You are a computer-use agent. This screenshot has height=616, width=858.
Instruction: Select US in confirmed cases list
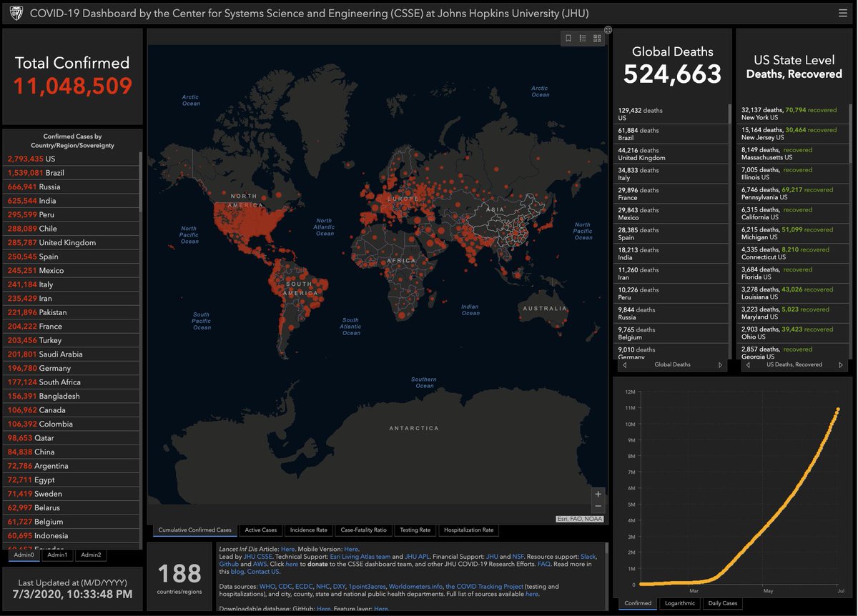71,159
